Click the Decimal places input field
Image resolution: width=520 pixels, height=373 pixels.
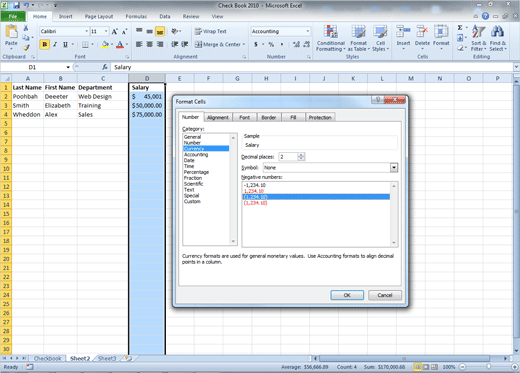click(x=289, y=157)
